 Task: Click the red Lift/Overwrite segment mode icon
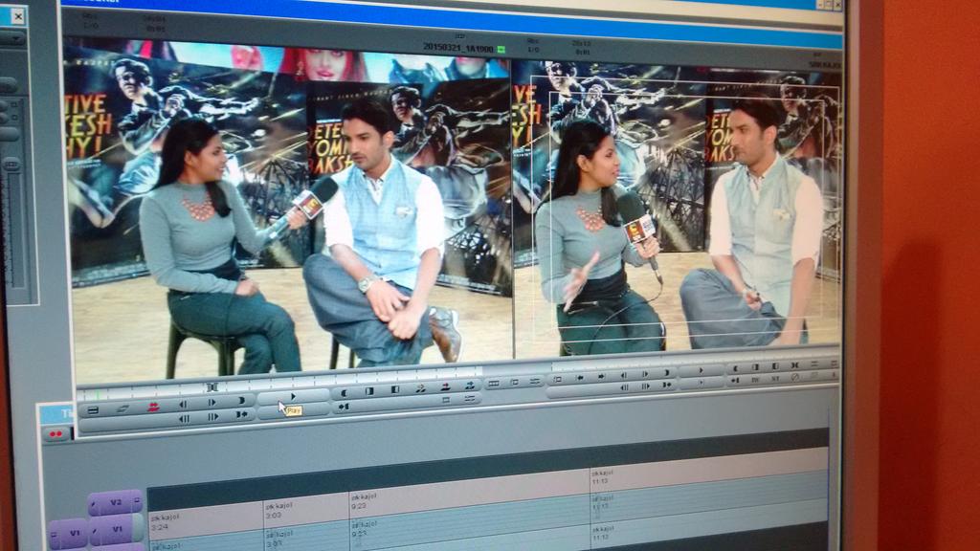pyautogui.click(x=153, y=408)
